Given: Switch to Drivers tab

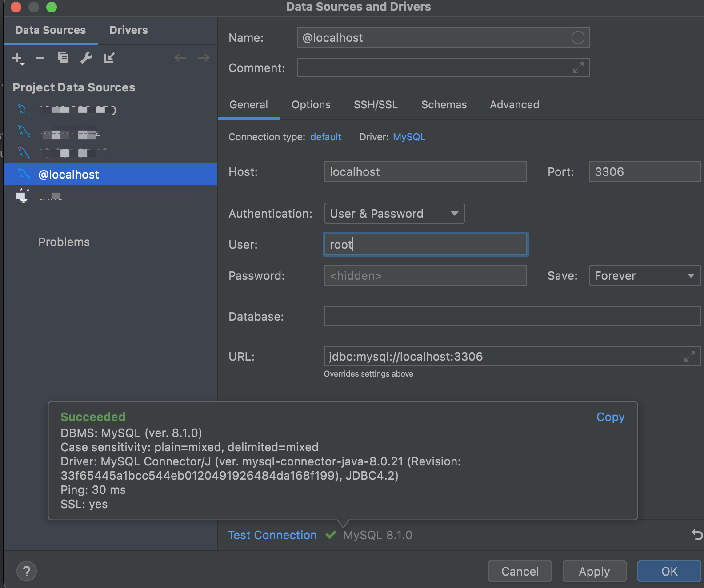Looking at the screenshot, I should 128,30.
